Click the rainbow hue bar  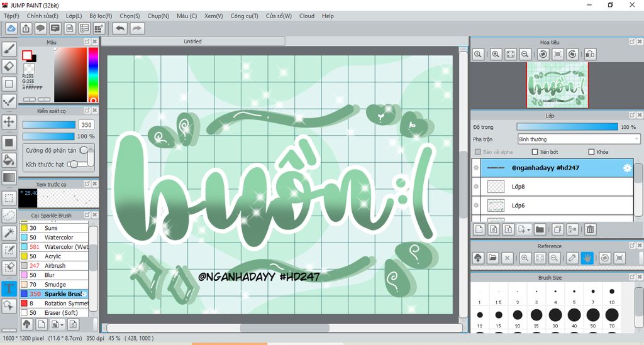(93, 75)
